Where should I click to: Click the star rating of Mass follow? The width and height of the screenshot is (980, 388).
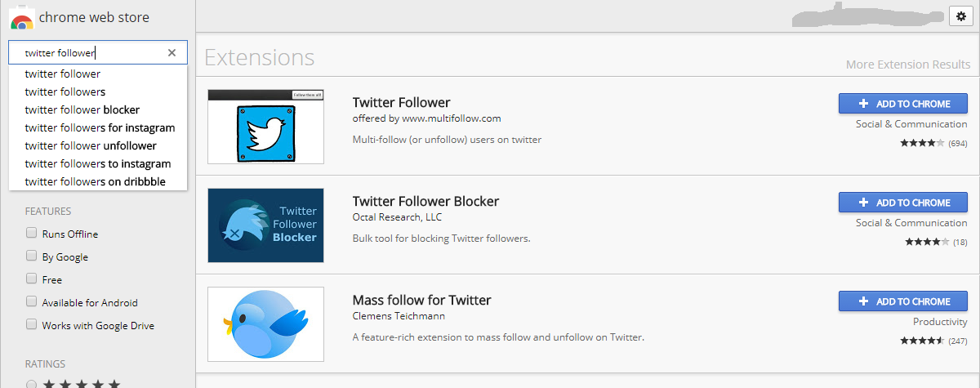(x=924, y=341)
